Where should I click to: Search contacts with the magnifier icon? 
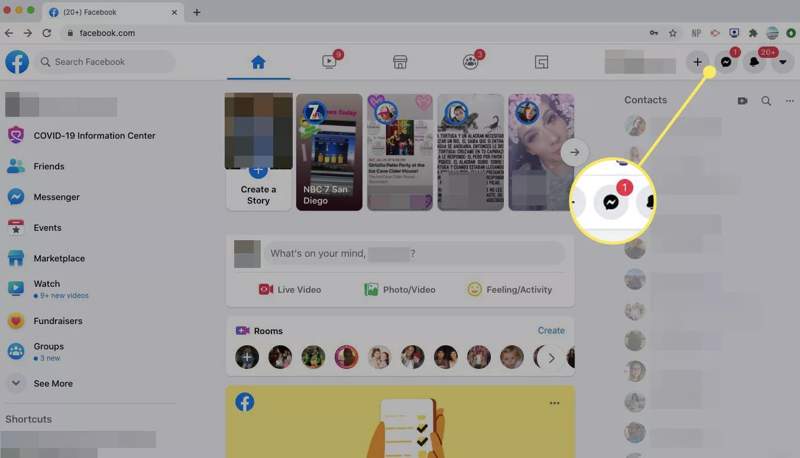coord(766,101)
